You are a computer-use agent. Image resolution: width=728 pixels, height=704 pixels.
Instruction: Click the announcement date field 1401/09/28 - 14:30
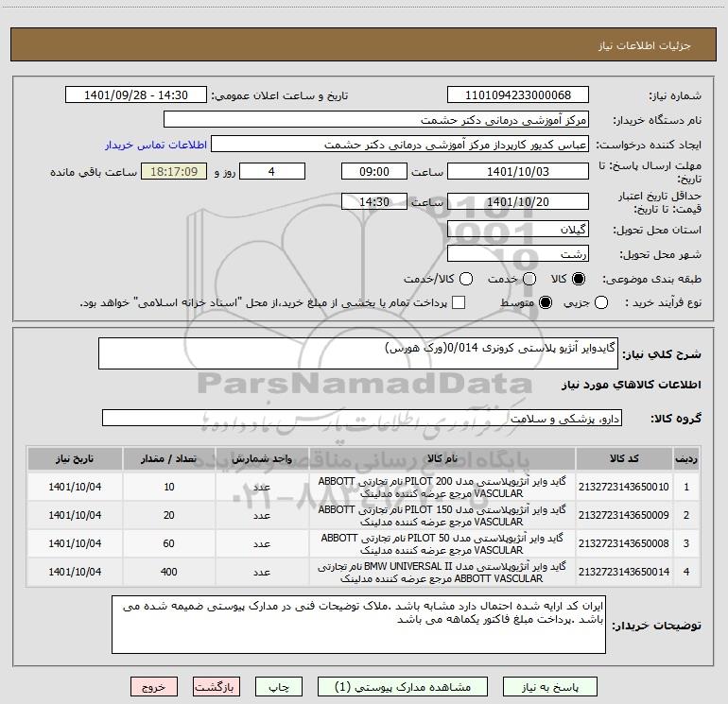pyautogui.click(x=135, y=95)
